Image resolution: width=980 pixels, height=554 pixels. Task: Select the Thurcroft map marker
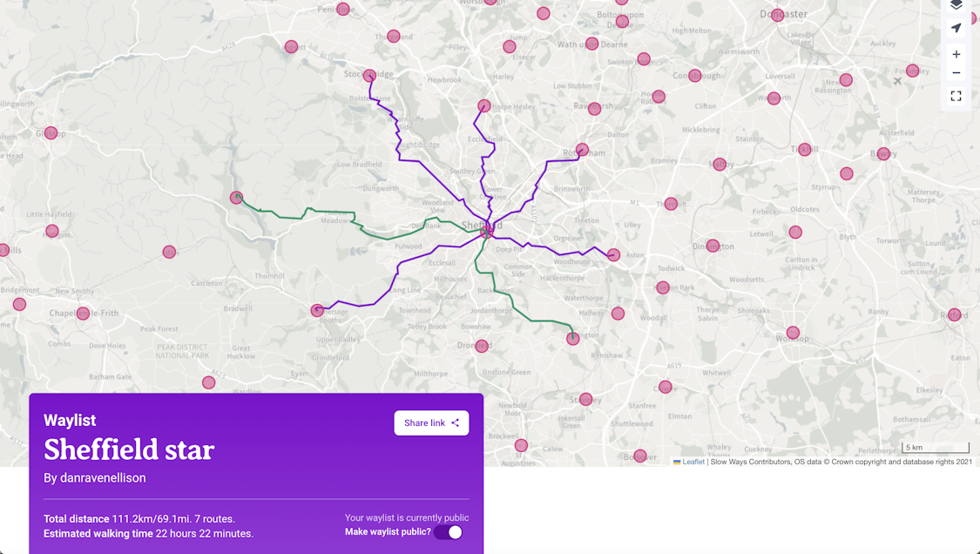671,204
